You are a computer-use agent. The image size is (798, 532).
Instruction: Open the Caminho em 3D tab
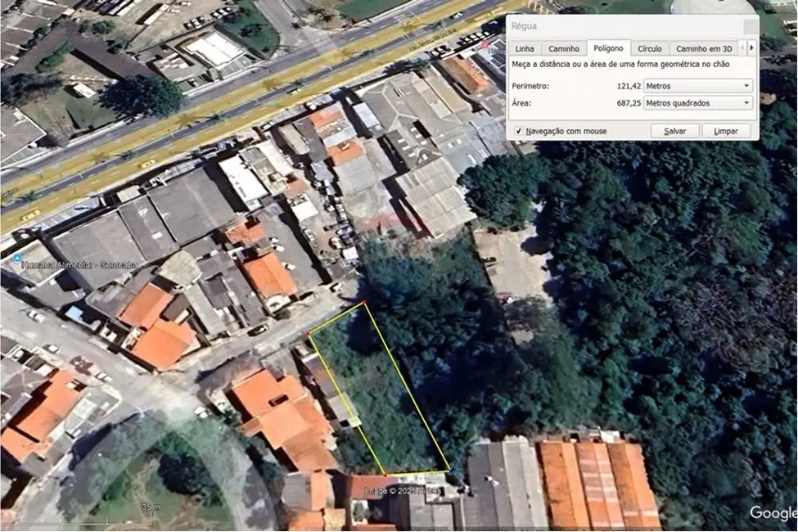[705, 48]
